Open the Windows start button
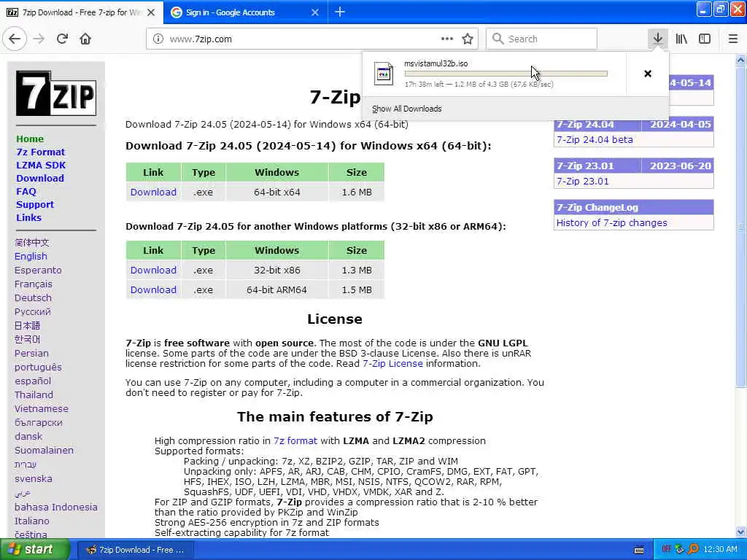Viewport: 747px width, 560px height. point(34,549)
